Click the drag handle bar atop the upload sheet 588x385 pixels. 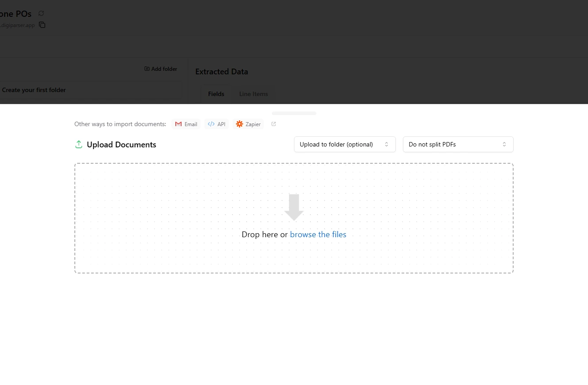pyautogui.click(x=294, y=113)
